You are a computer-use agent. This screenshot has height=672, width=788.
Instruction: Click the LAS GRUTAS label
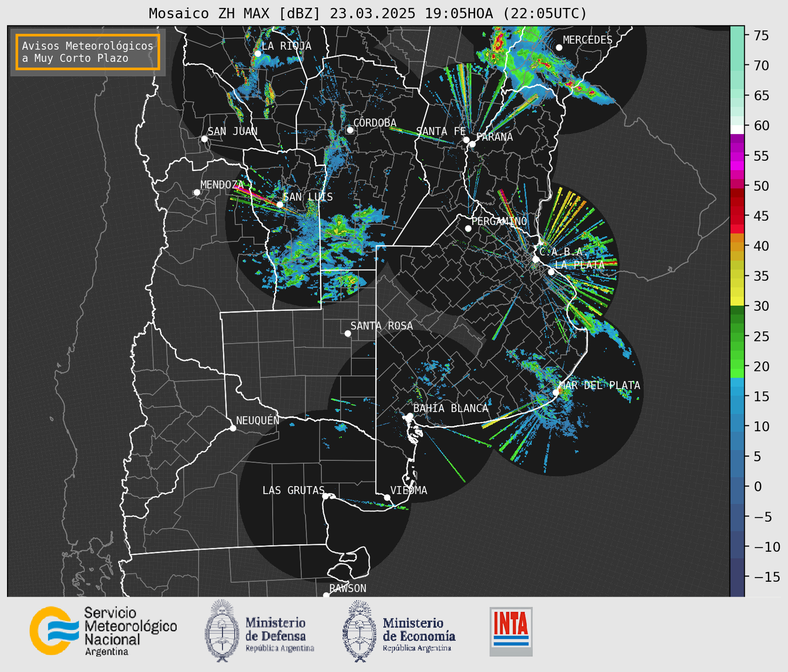coord(293,490)
